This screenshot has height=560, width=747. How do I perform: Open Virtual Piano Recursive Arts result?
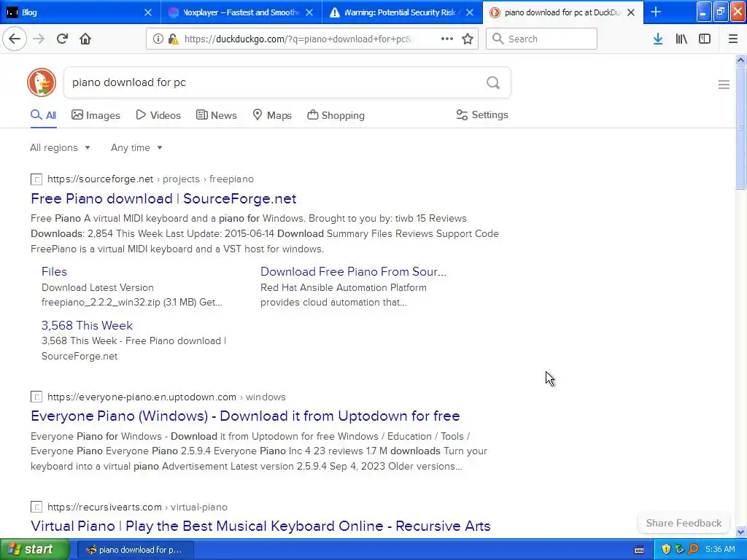[x=260, y=526]
